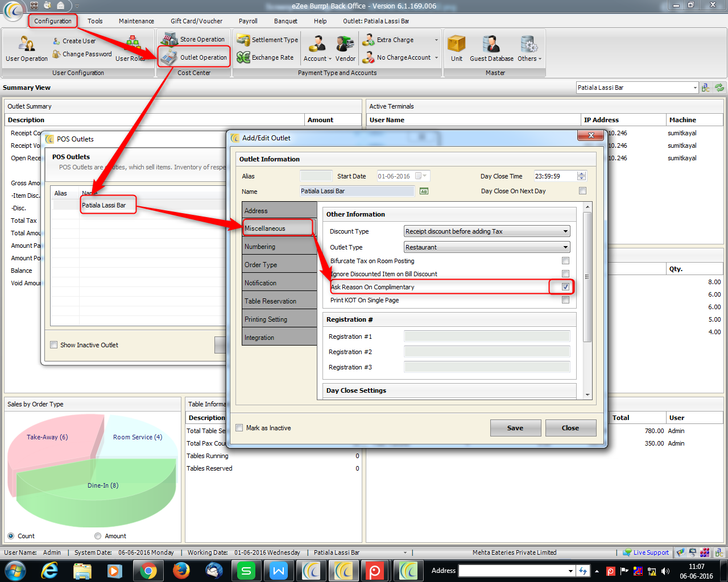This screenshot has width=728, height=582.
Task: Open the Unit master
Action: pyautogui.click(x=457, y=49)
